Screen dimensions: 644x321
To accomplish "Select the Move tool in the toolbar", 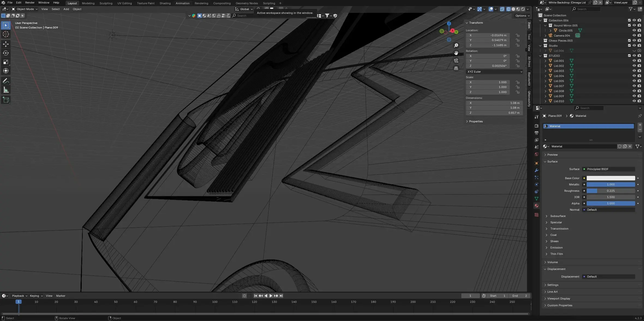I will [6, 44].
